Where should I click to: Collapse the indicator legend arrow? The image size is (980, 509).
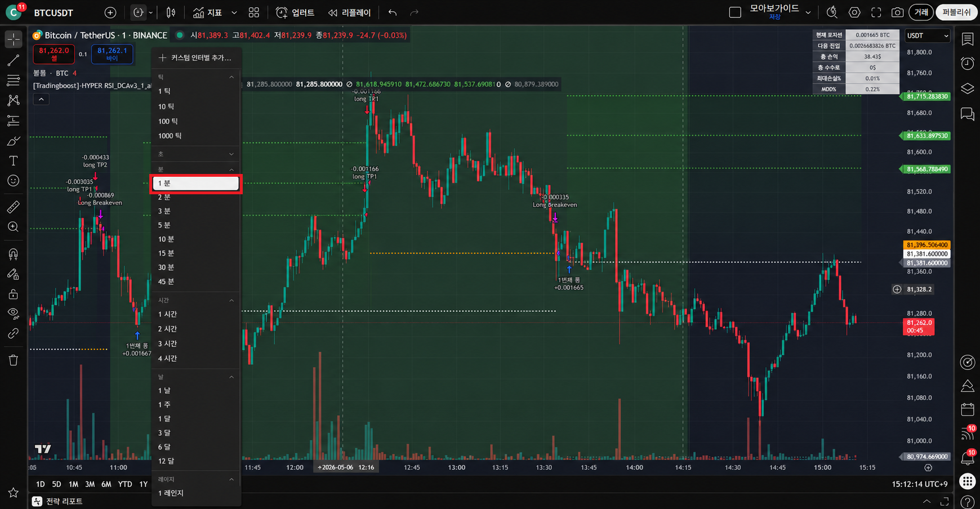coord(41,99)
